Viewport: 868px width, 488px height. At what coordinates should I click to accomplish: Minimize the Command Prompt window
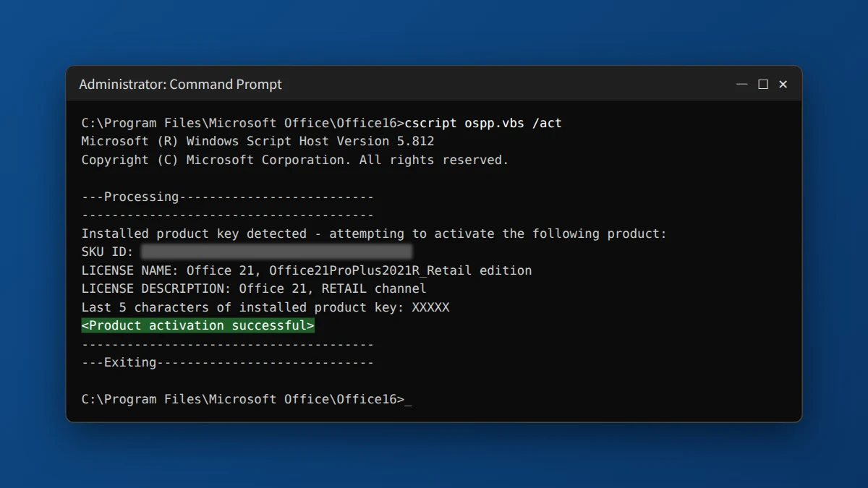click(741, 85)
